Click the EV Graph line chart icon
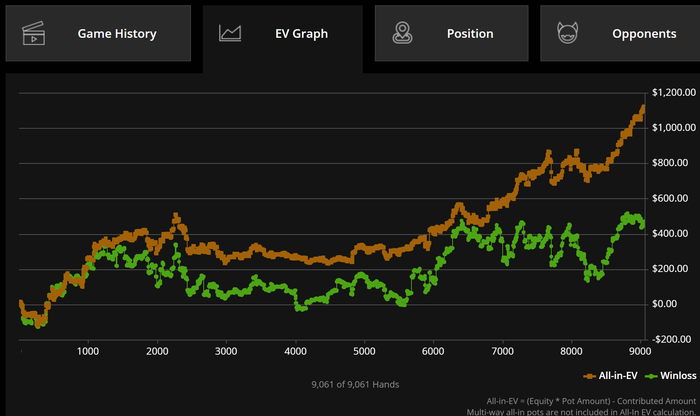 pos(230,33)
